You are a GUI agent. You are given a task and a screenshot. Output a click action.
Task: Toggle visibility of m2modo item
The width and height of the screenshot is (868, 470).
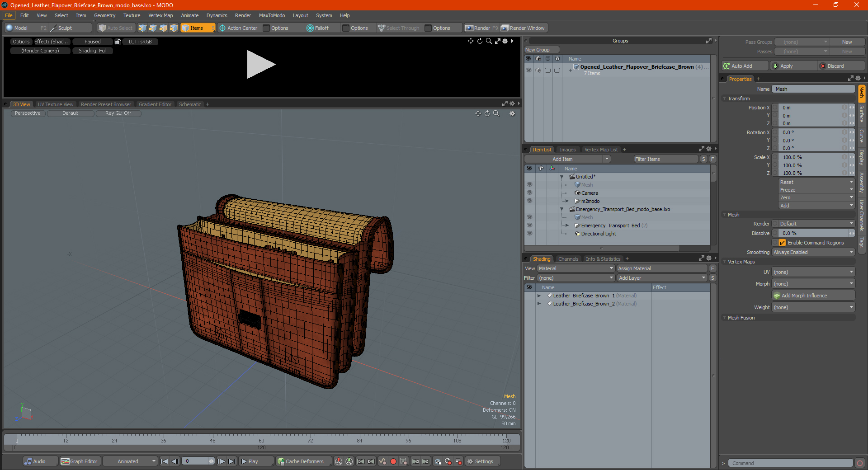coord(529,201)
